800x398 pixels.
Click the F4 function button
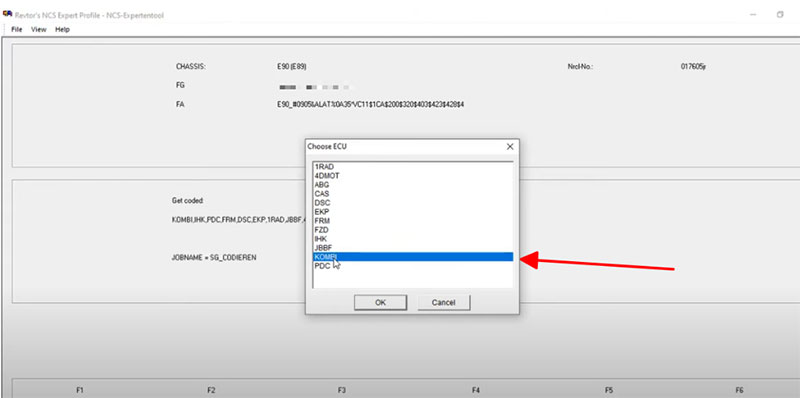476,390
